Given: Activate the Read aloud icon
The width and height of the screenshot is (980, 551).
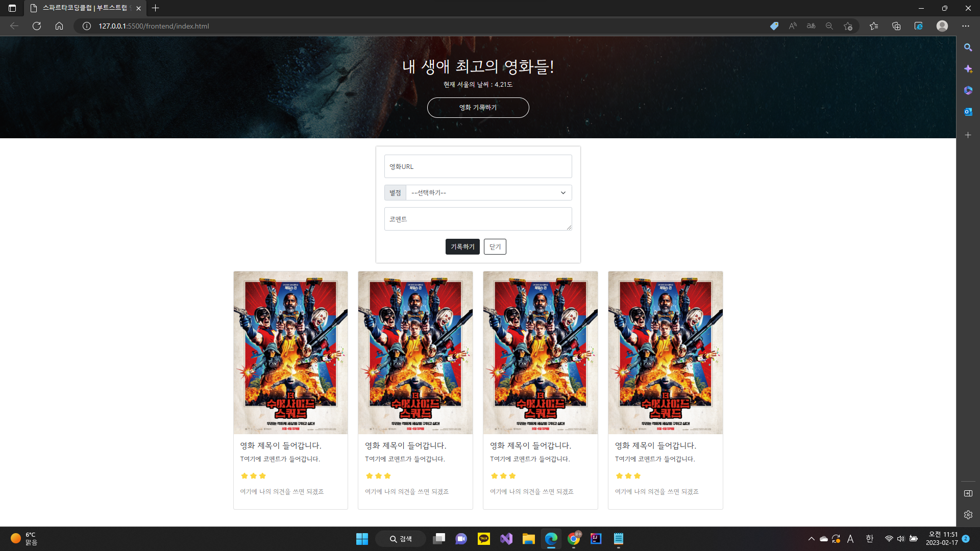Looking at the screenshot, I should click(793, 26).
